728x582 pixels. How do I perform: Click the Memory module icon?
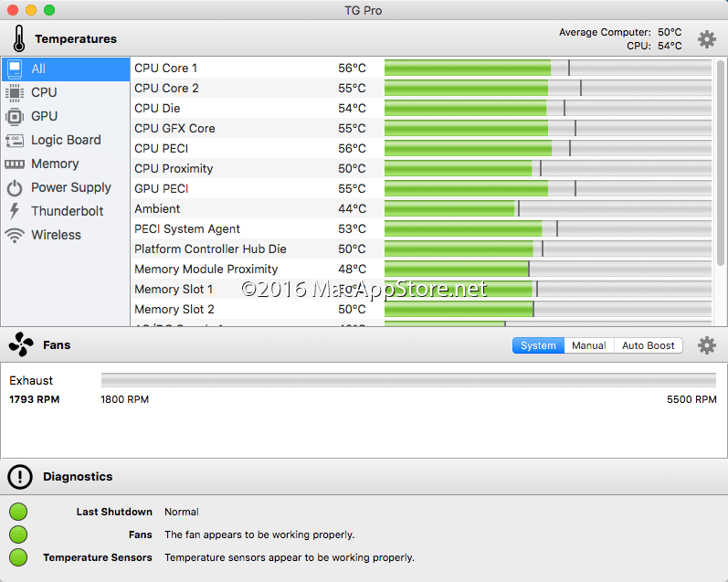(x=15, y=164)
